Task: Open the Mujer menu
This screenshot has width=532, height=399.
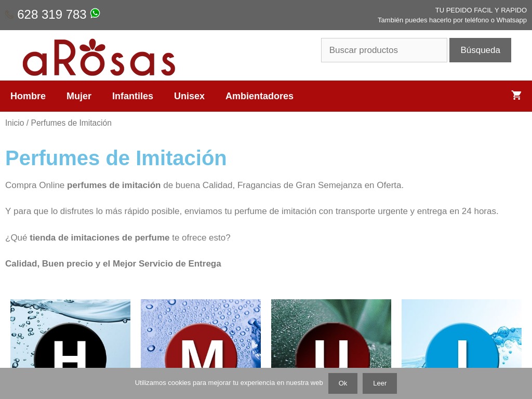Action: (79, 96)
